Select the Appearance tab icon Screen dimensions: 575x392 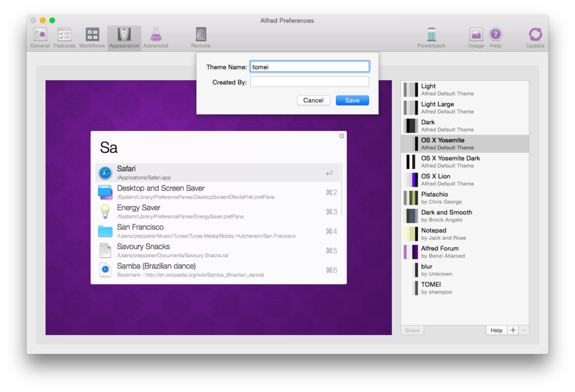click(124, 34)
